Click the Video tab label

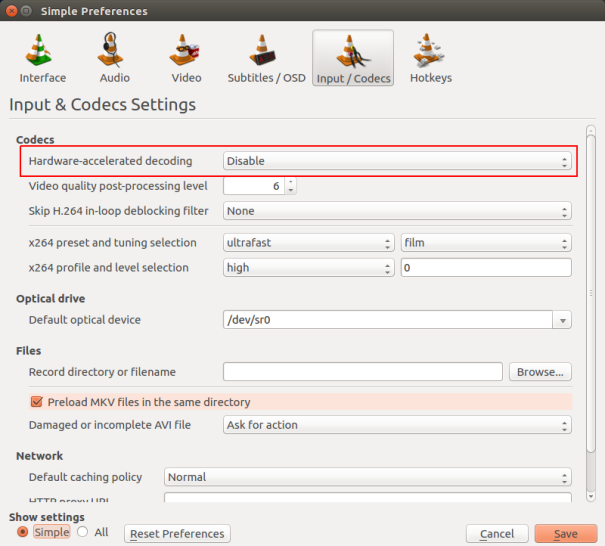(x=186, y=78)
